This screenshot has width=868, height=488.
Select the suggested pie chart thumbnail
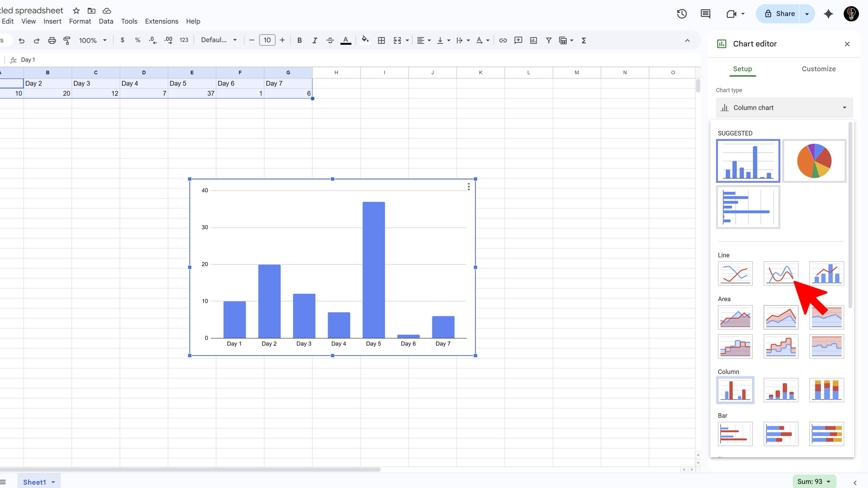[x=814, y=161]
